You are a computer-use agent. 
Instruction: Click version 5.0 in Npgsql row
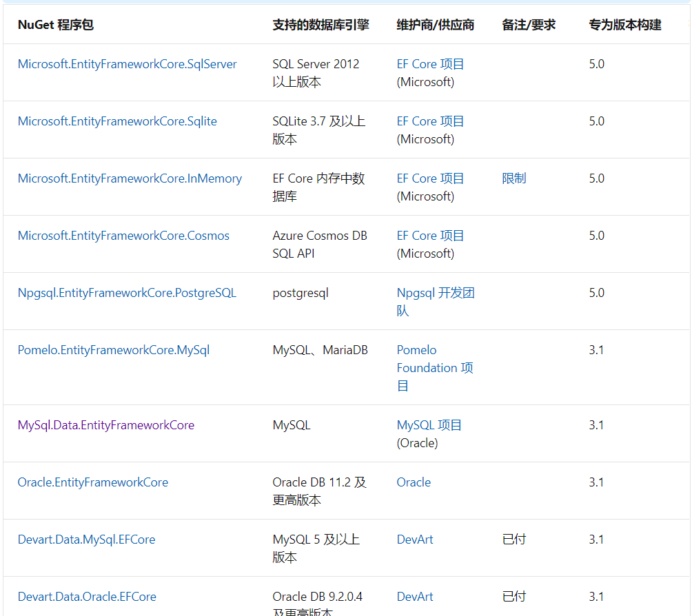[x=597, y=293]
